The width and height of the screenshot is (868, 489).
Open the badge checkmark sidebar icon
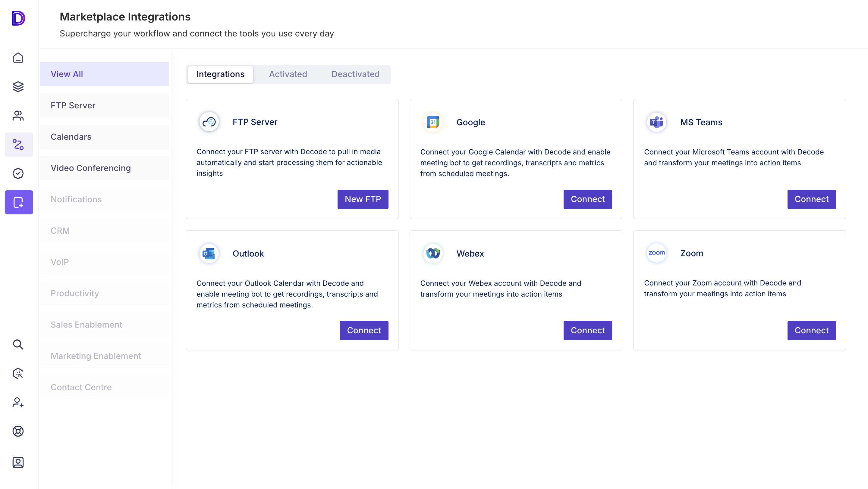[18, 173]
